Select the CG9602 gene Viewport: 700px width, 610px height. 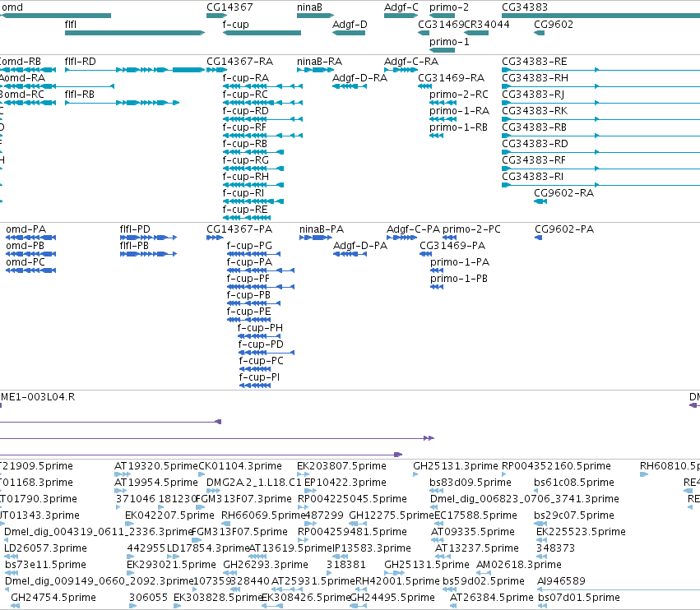[x=540, y=33]
